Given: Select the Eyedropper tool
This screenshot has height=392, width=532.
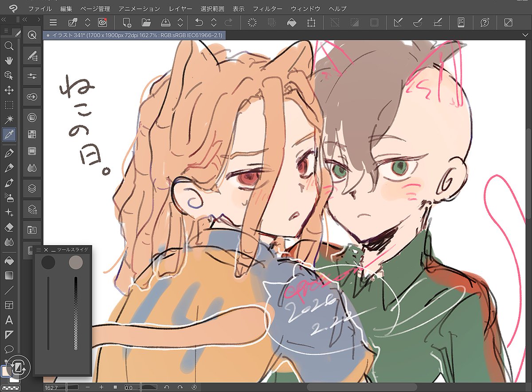Looking at the screenshot, I should 9,134.
